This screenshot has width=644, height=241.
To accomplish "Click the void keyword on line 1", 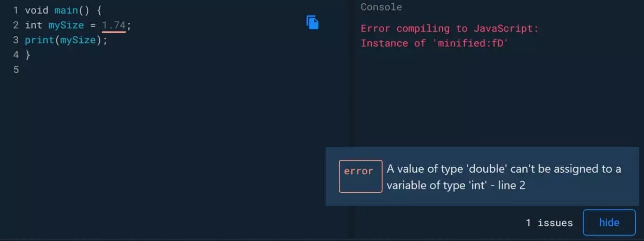I will point(36,10).
